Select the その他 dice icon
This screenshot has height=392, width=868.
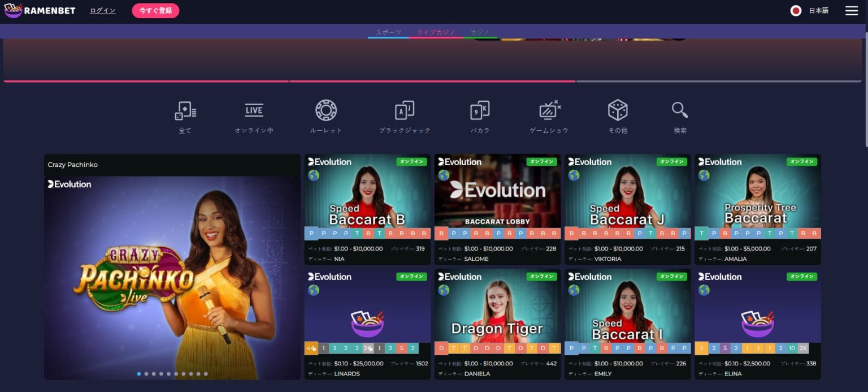[x=617, y=110]
